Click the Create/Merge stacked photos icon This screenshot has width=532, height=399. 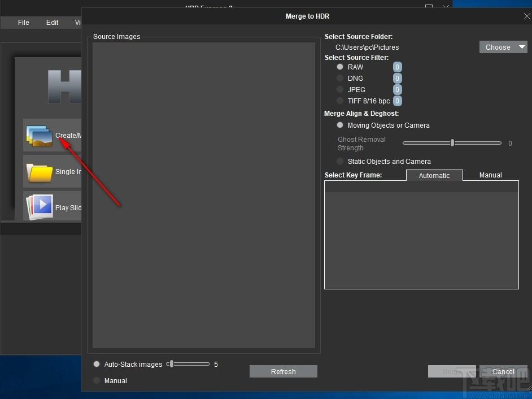pos(40,136)
